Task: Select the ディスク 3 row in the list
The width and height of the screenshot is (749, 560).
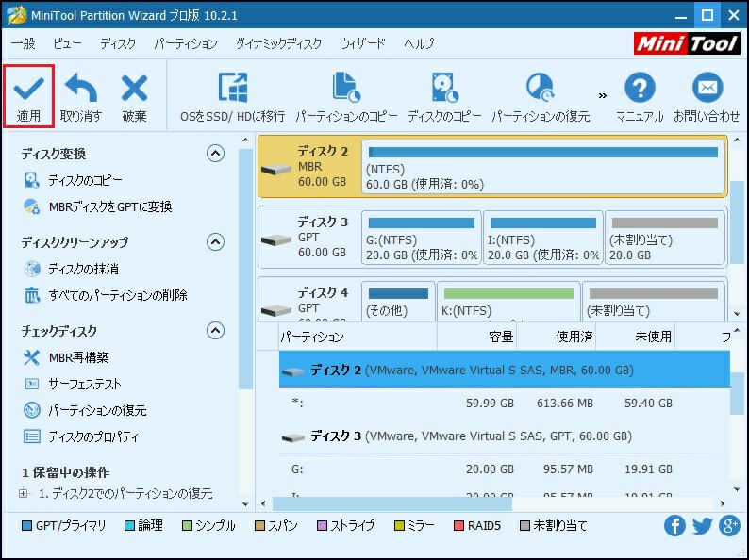Action: point(505,436)
